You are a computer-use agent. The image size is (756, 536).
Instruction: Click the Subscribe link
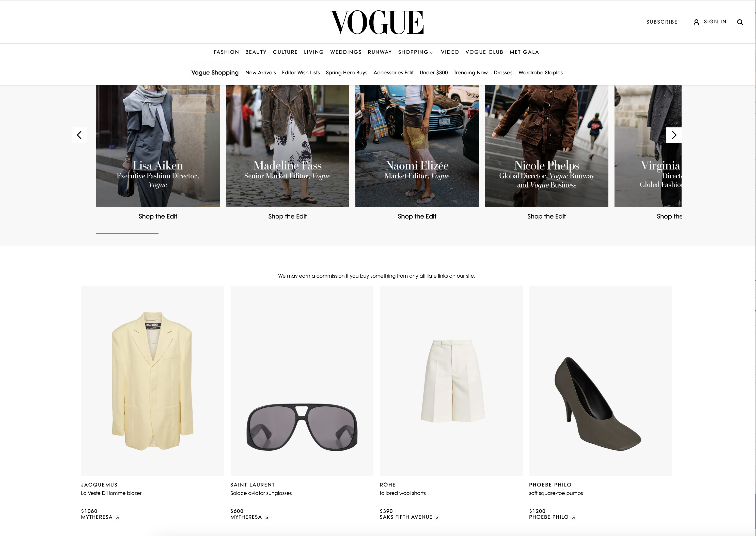pyautogui.click(x=661, y=22)
